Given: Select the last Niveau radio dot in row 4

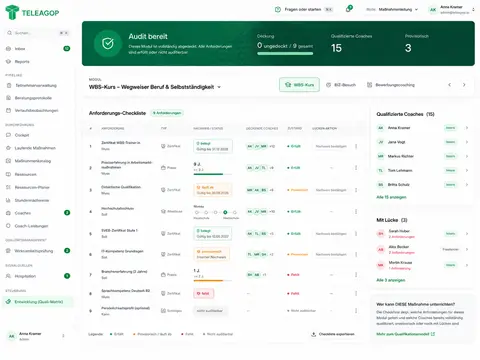Looking at the screenshot, I should click(235, 212).
